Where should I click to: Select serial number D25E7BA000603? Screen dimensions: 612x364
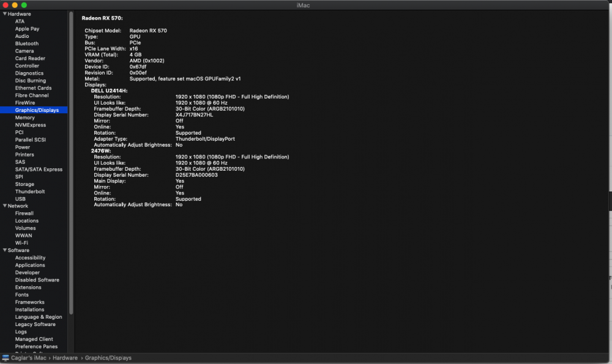coord(196,175)
